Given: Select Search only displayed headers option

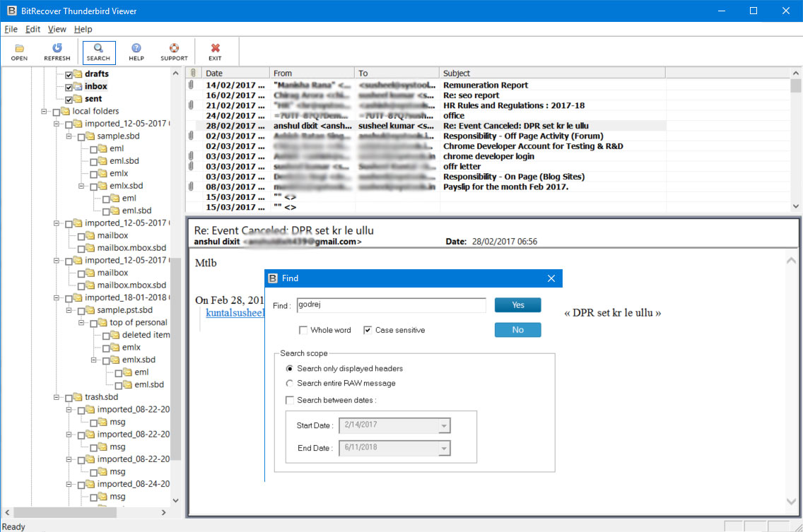Looking at the screenshot, I should (290, 369).
